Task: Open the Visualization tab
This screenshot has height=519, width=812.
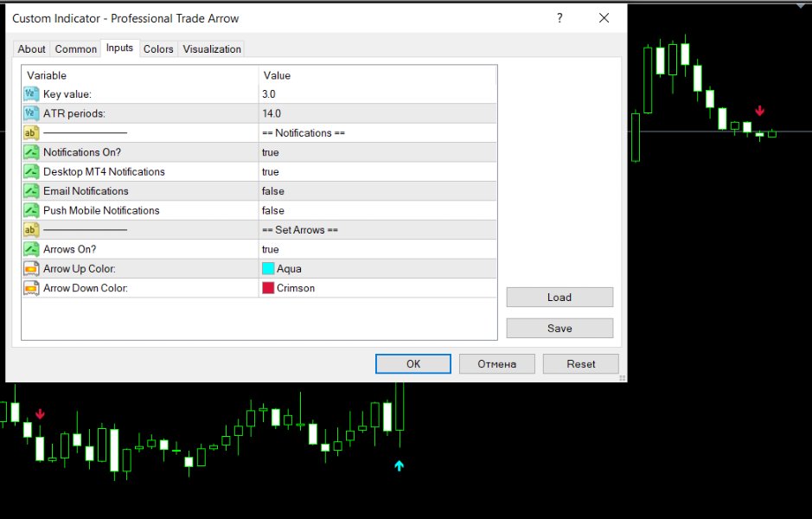Action: click(212, 48)
